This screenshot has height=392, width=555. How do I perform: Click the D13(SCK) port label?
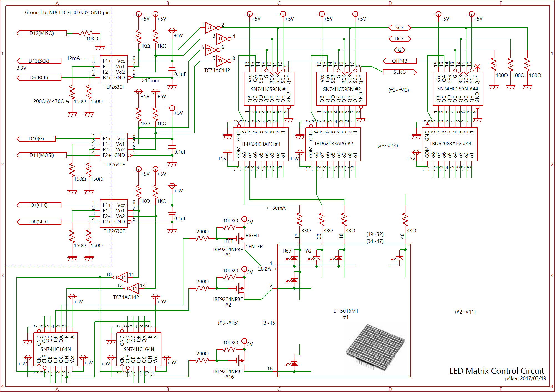(39, 61)
